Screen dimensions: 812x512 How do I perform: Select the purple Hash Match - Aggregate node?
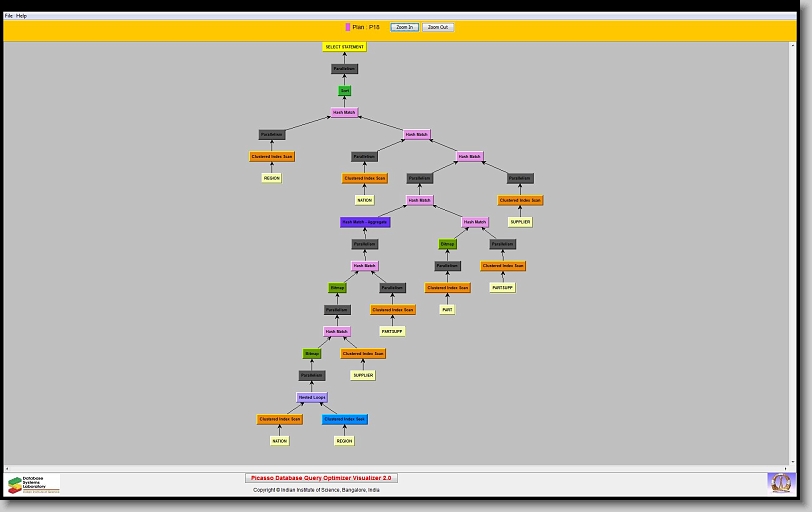365,222
